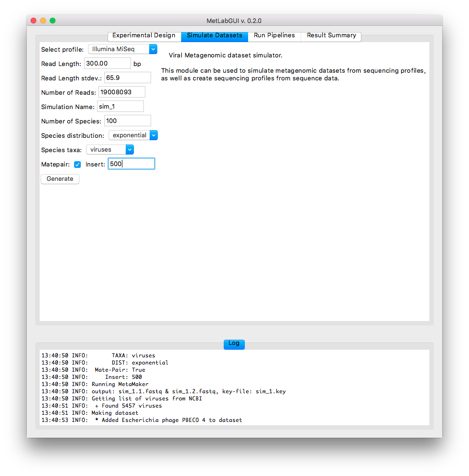Viewport: 469px width, 476px height.
Task: Click log line 'Running MetaMaker'
Action: pyautogui.click(x=95, y=384)
